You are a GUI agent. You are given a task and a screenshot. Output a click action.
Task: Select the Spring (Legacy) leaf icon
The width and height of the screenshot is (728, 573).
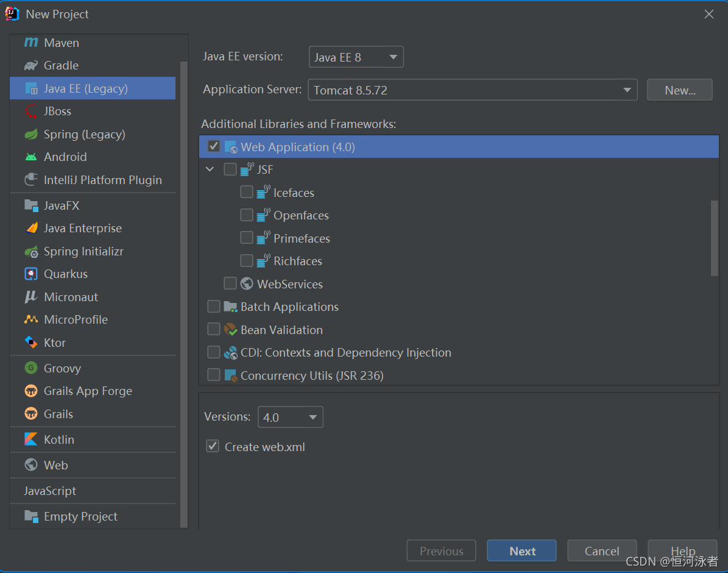click(x=31, y=134)
